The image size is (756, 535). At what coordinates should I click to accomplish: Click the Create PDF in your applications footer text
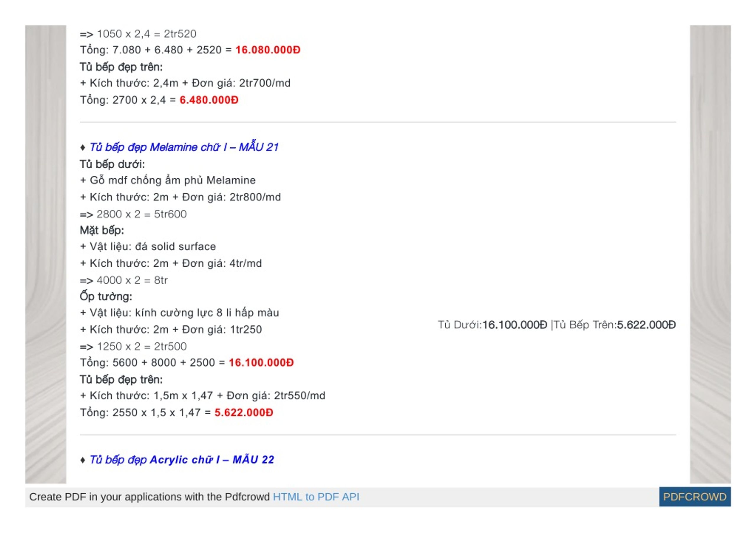pos(149,497)
